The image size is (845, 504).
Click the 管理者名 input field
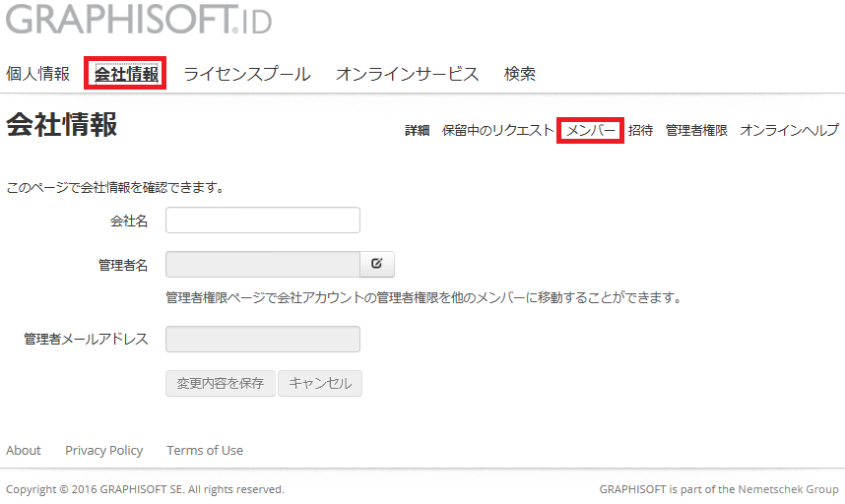pyautogui.click(x=263, y=264)
